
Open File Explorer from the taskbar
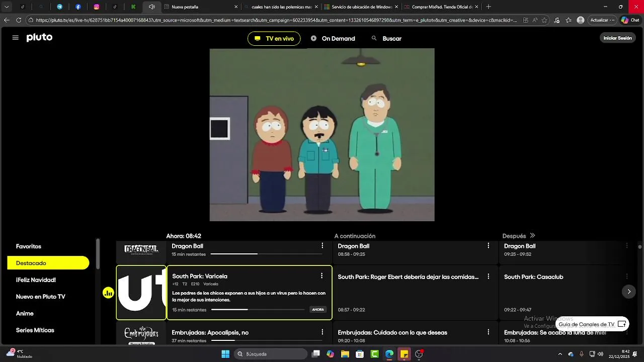345,354
